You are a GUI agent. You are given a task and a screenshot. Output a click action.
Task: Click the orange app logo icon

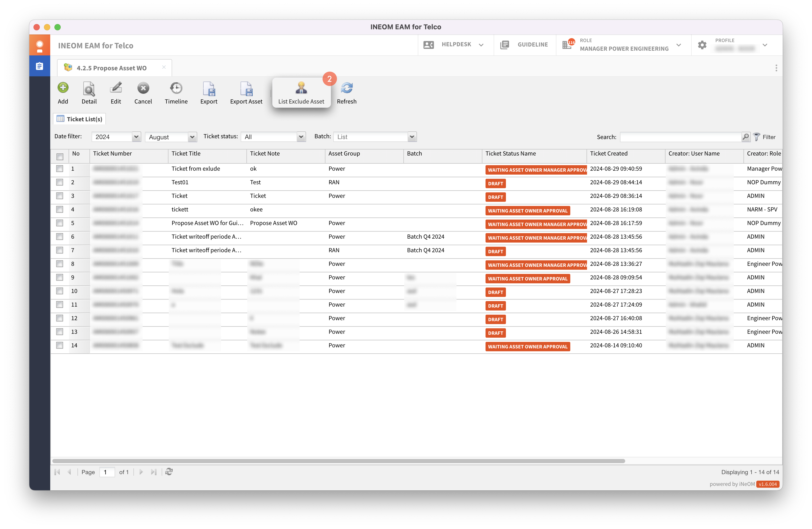coord(40,45)
